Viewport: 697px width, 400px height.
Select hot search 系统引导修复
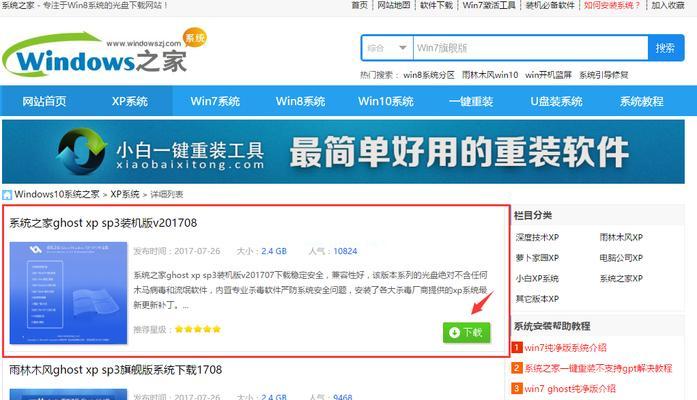pyautogui.click(x=603, y=75)
